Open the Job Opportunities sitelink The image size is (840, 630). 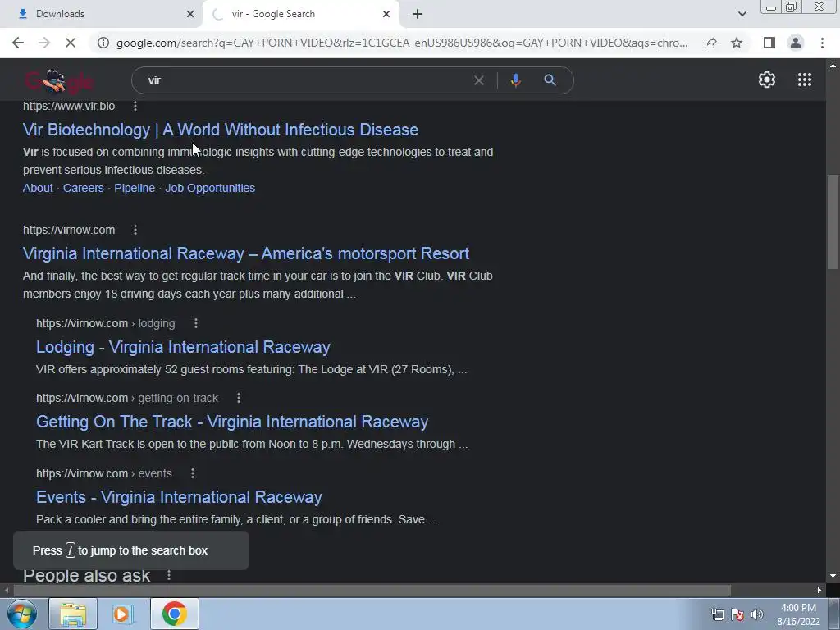point(210,188)
